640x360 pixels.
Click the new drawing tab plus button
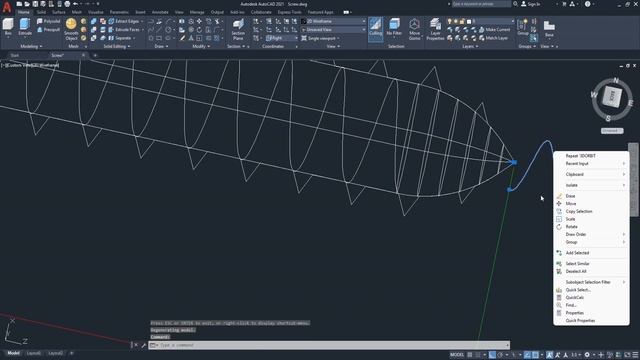pos(95,55)
